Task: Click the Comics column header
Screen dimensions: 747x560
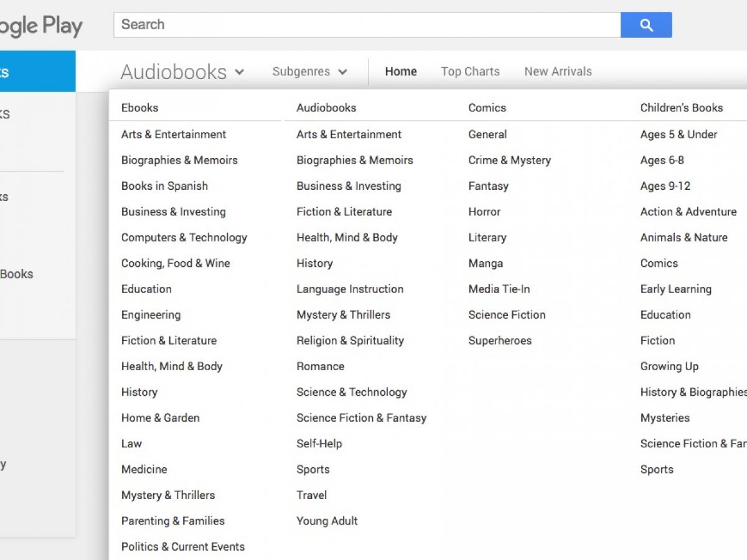Action: pyautogui.click(x=487, y=108)
